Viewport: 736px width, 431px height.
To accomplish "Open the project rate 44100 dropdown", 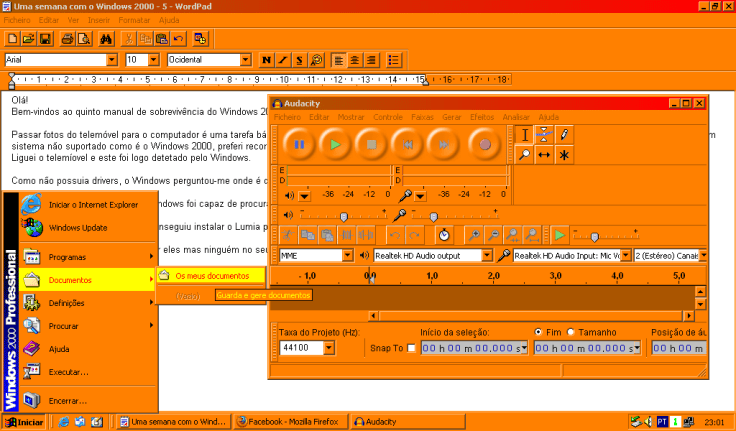I will [329, 348].
